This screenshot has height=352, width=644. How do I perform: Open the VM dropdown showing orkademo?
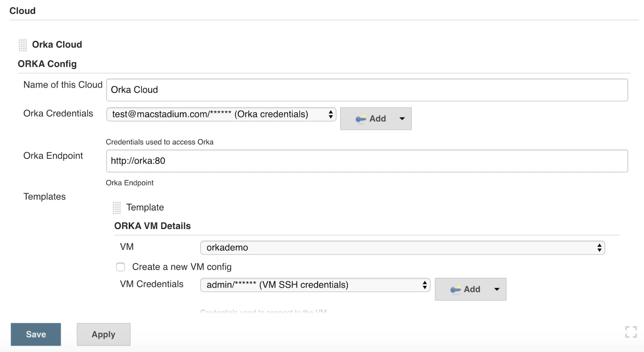click(402, 247)
